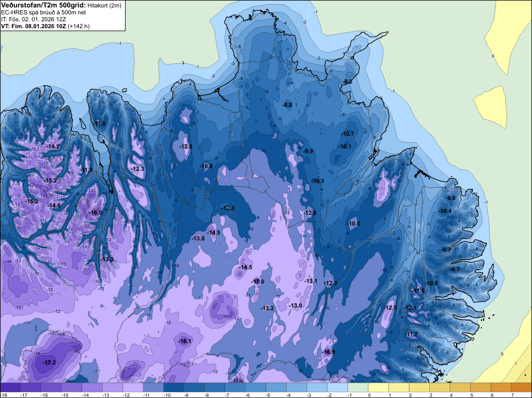
Task: Click legend swatch between 0 and 1 labels
Action: [378, 387]
